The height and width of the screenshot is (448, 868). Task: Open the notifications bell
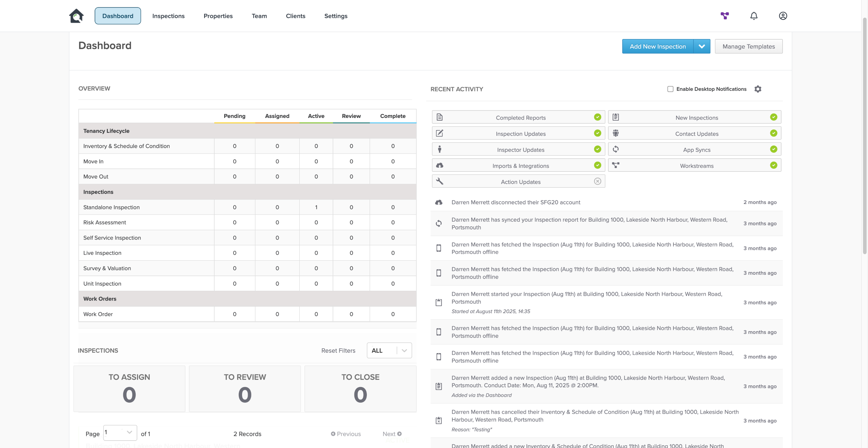tap(754, 16)
